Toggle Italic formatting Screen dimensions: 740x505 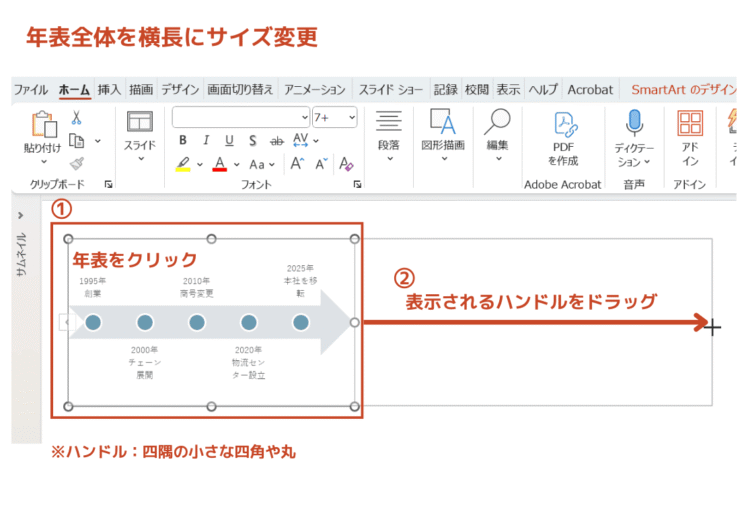pos(206,140)
